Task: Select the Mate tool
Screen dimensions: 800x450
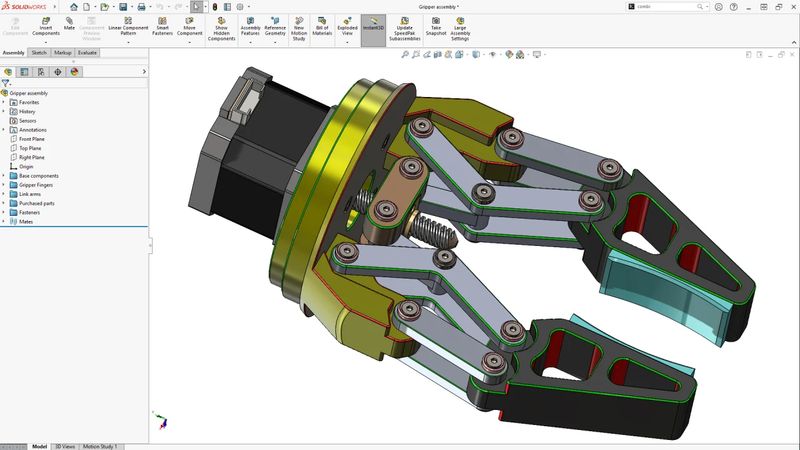Action: click(69, 23)
